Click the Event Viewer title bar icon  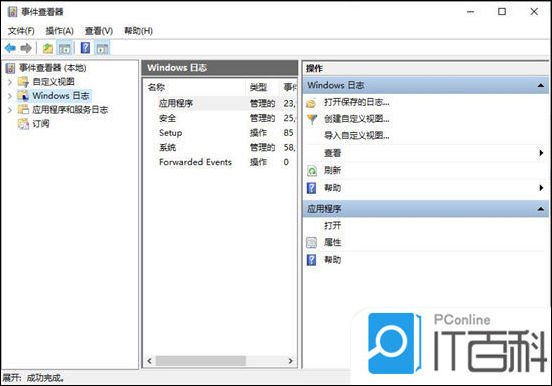(x=12, y=12)
